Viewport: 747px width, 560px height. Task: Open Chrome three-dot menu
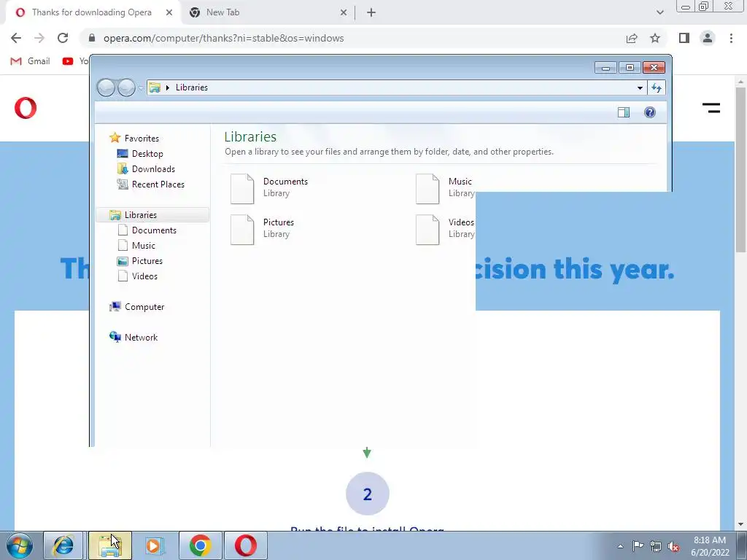[731, 38]
